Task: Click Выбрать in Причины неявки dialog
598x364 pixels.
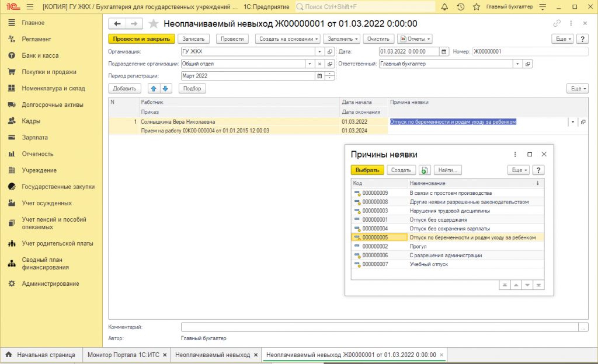Action: [x=367, y=170]
